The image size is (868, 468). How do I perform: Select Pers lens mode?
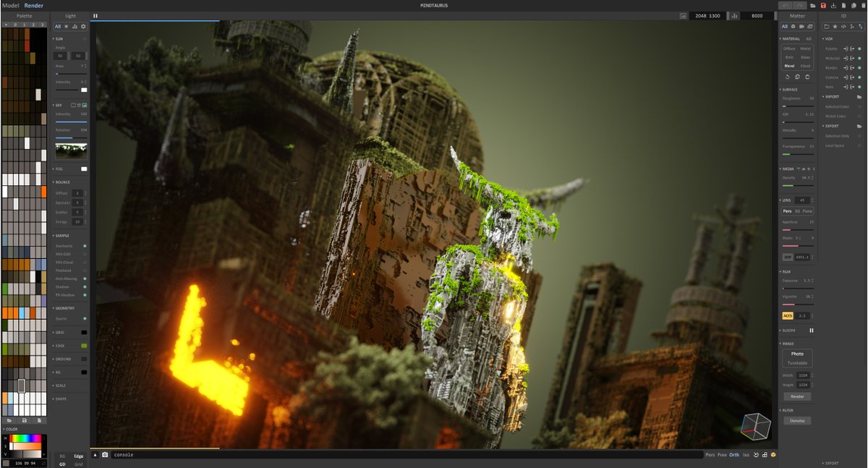pos(787,210)
